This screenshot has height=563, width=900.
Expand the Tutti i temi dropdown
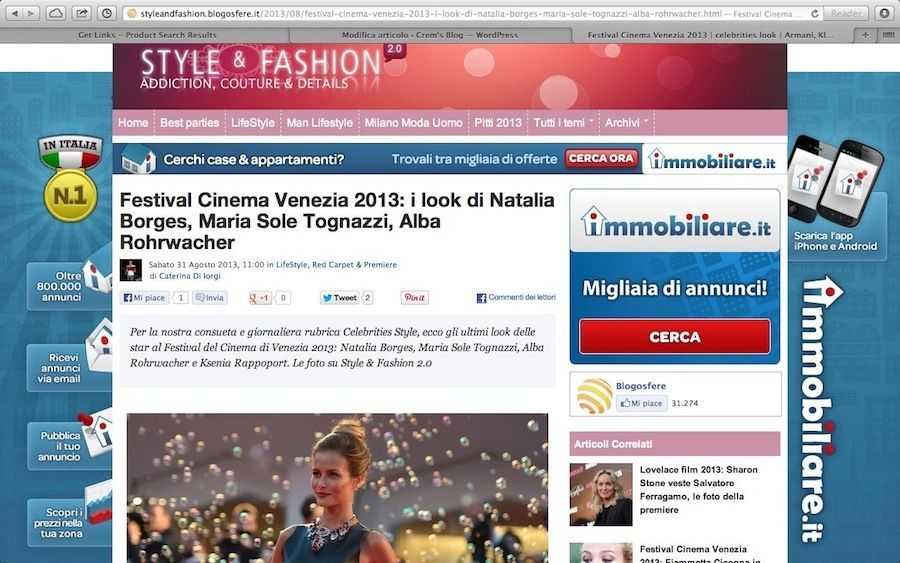tap(563, 123)
